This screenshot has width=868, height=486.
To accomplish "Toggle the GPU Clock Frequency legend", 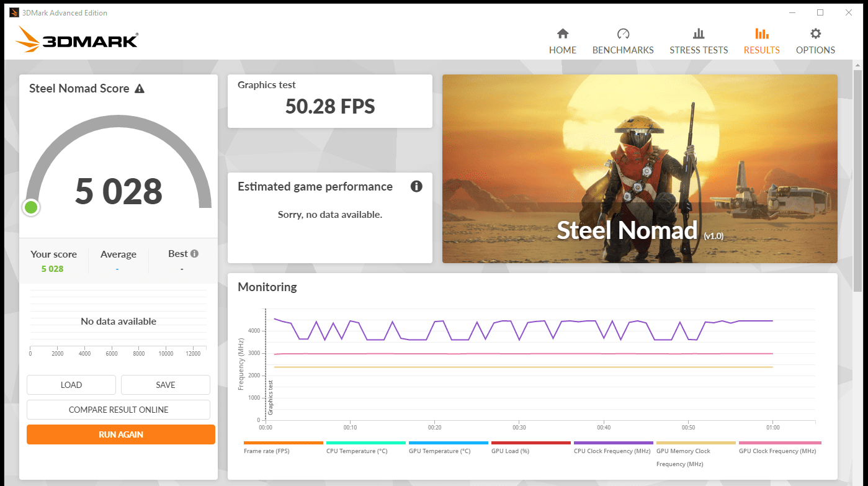I will (x=779, y=448).
